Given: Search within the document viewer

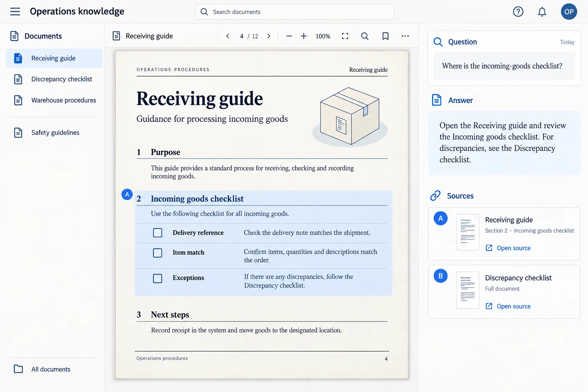Looking at the screenshot, I should click(365, 36).
